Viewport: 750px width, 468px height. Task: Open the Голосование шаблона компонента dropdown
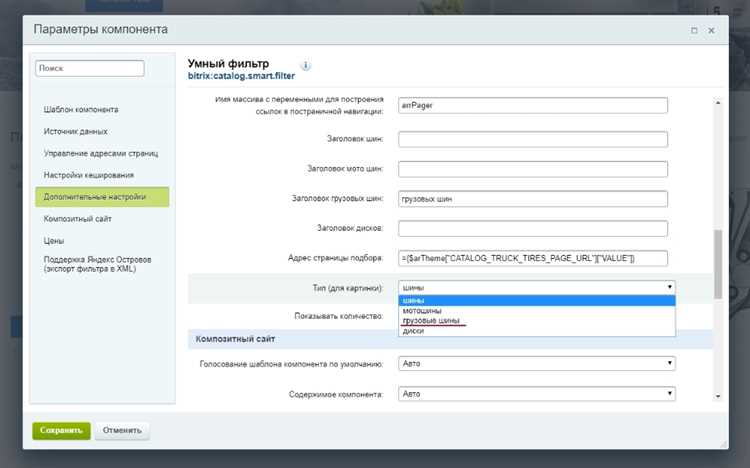point(537,364)
